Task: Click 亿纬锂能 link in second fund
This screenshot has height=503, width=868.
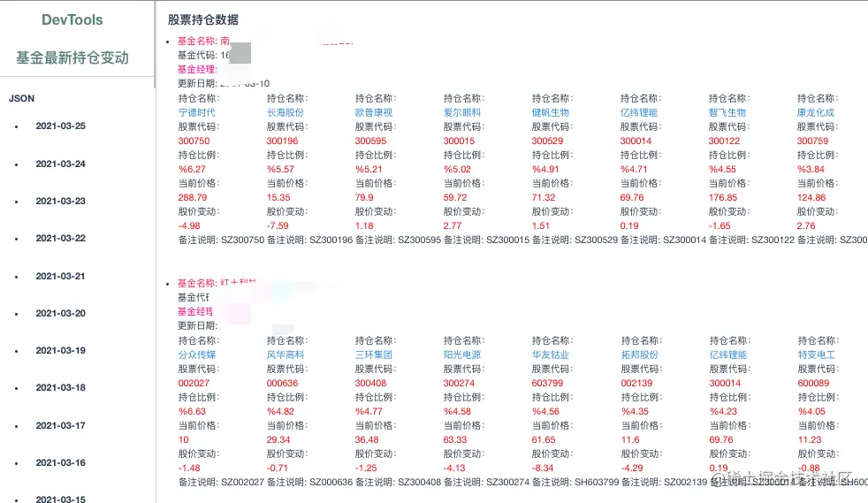Action: [728, 354]
